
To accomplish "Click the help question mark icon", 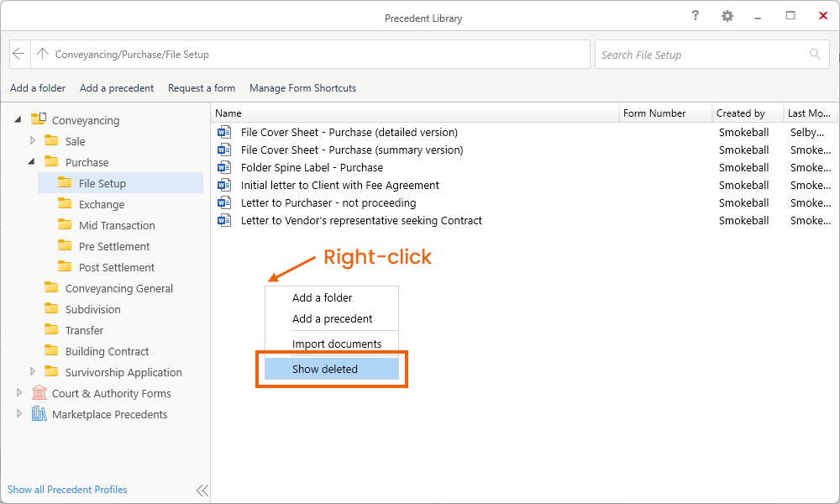I will 696,16.
